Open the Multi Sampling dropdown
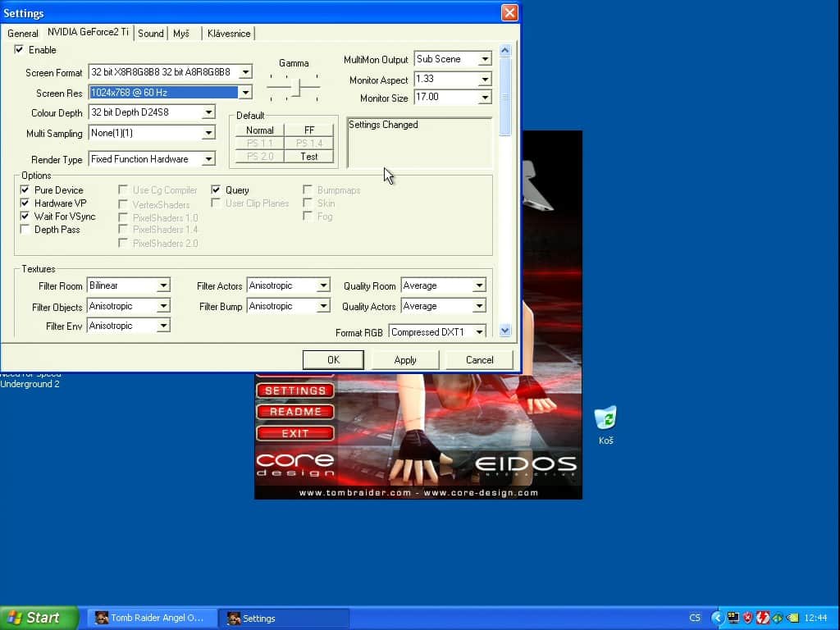The image size is (840, 630). pyautogui.click(x=208, y=133)
